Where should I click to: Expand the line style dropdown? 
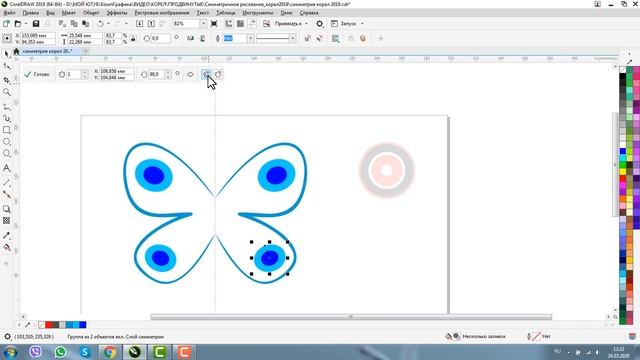pyautogui.click(x=292, y=38)
